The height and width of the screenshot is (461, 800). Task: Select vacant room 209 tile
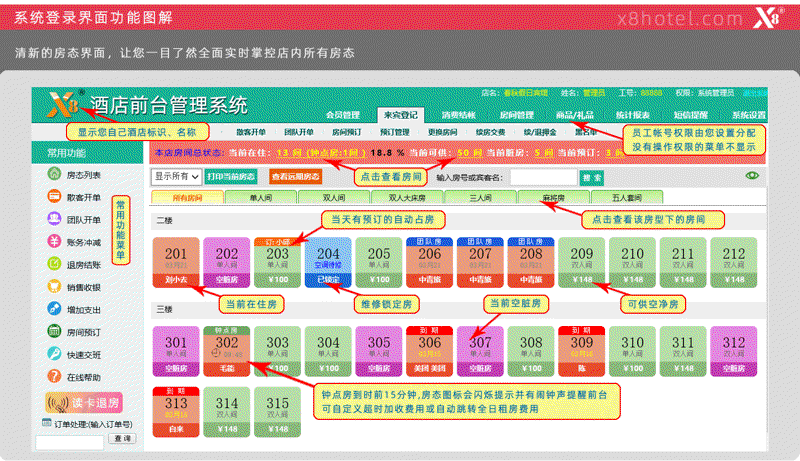tap(582, 262)
